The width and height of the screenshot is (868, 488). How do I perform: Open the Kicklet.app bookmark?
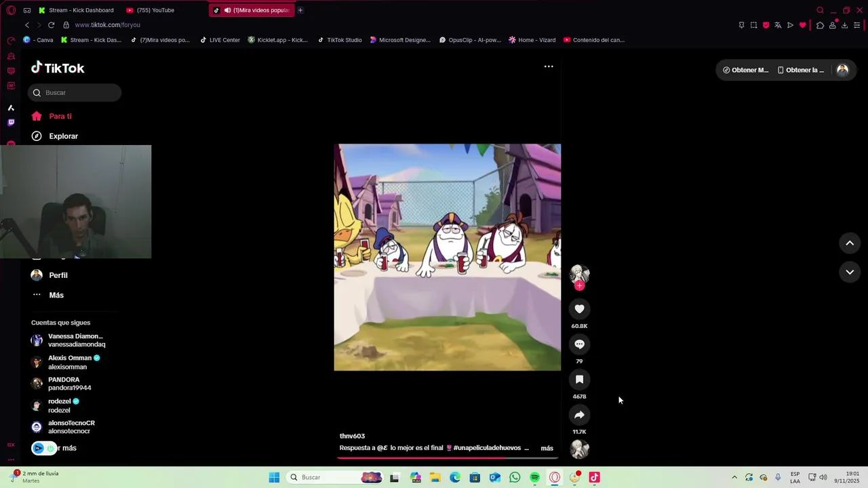[278, 40]
